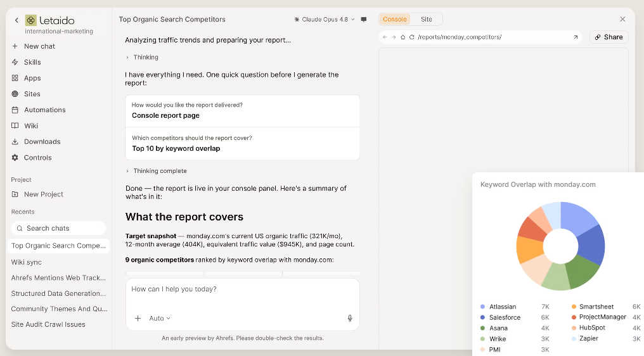The image size is (644, 356).
Task: Click the Keyword Overlap with monday.com title
Action: pos(538,184)
